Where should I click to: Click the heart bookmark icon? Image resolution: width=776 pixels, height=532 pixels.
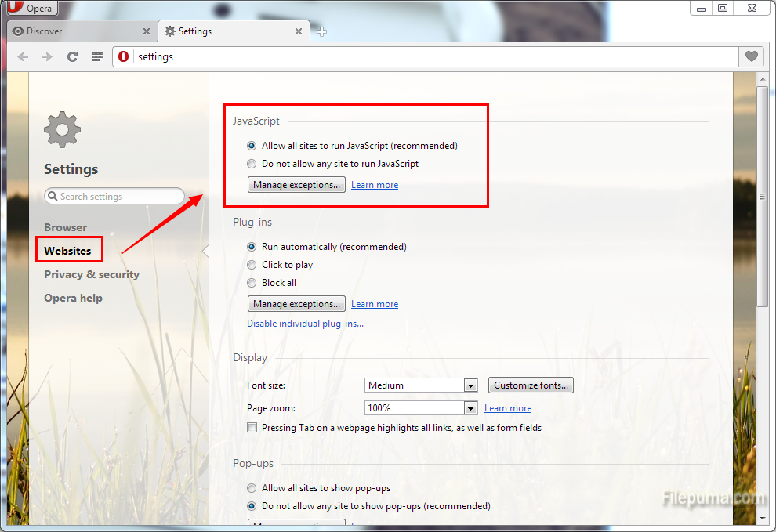(751, 56)
